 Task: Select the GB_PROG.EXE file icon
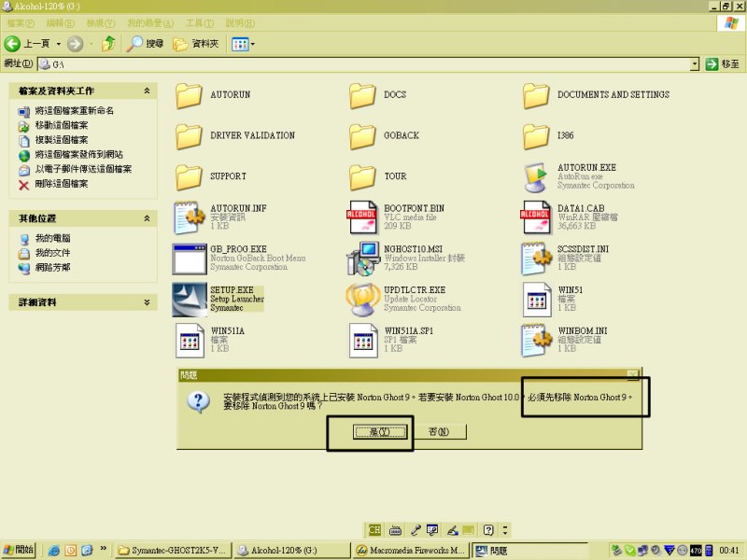[190, 259]
